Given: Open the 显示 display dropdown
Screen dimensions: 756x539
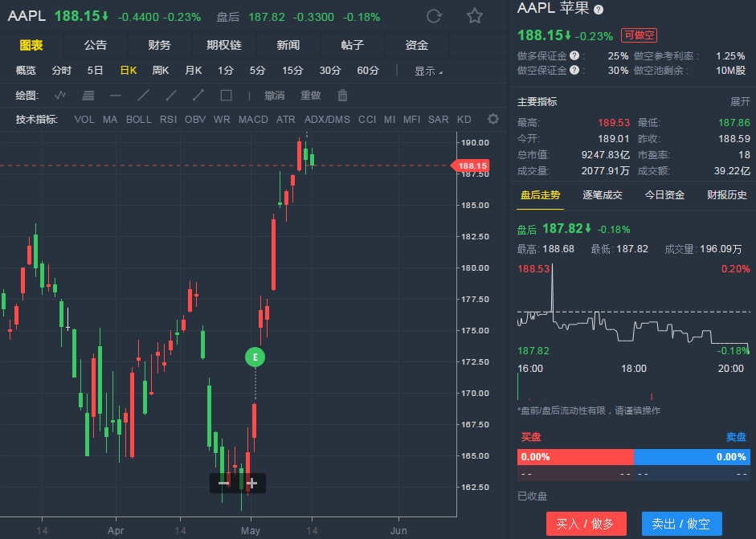Looking at the screenshot, I should [x=428, y=71].
